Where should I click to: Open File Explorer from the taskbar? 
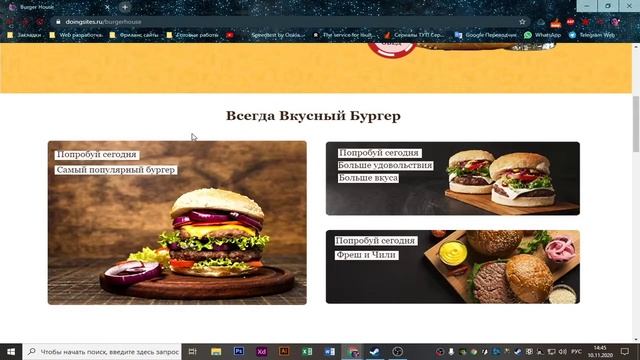coord(216,351)
